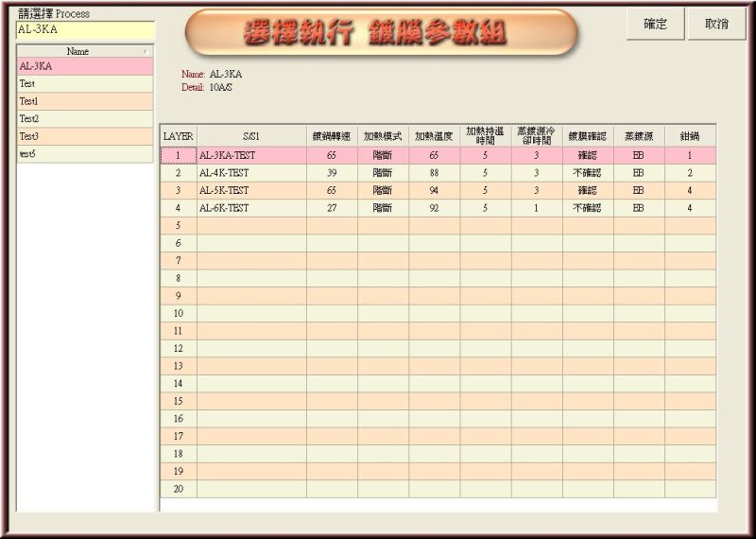Click the AL-5K-TEST layer cell
The height and width of the screenshot is (539, 756).
click(250, 190)
